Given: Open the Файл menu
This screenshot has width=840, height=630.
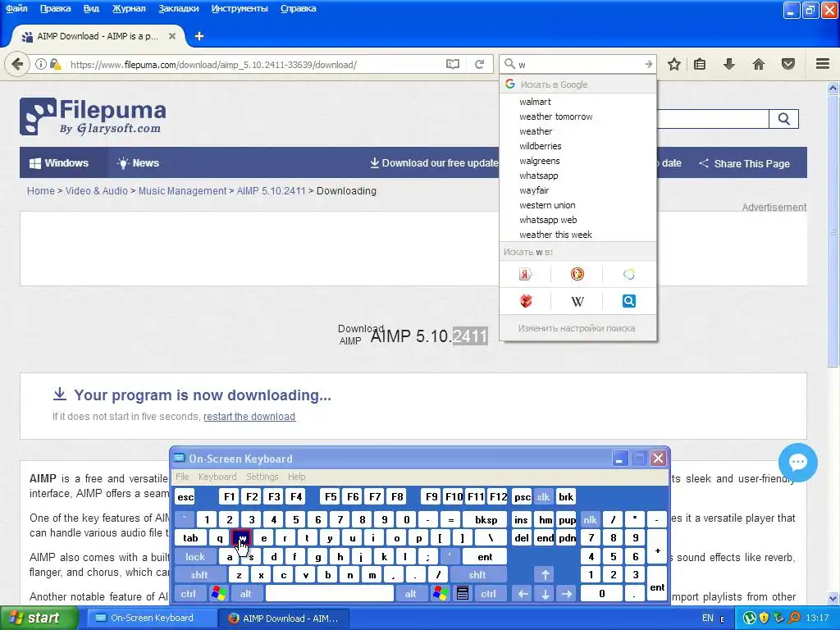Looking at the screenshot, I should click(x=16, y=8).
